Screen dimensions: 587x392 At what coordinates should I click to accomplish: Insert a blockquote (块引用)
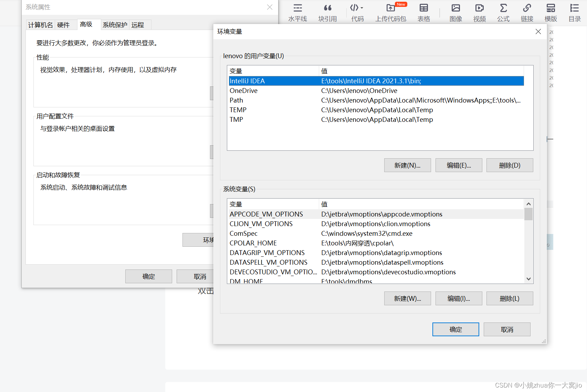327,12
